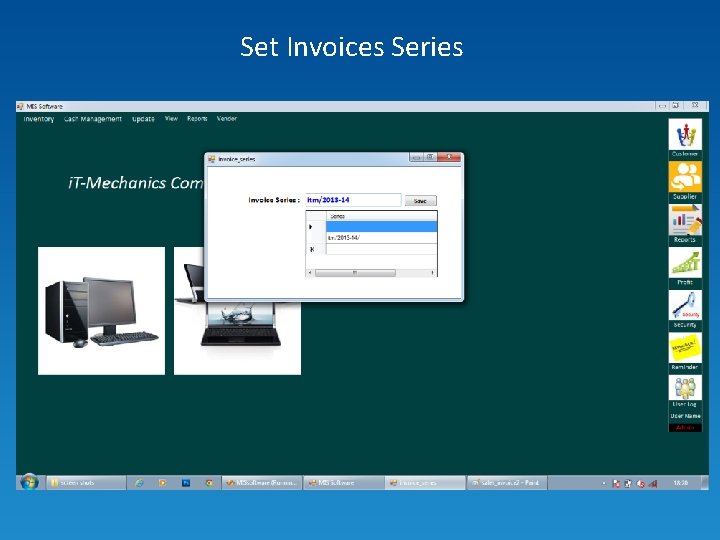Click Save in invoice_series dialog
The image size is (720, 540).
421,201
